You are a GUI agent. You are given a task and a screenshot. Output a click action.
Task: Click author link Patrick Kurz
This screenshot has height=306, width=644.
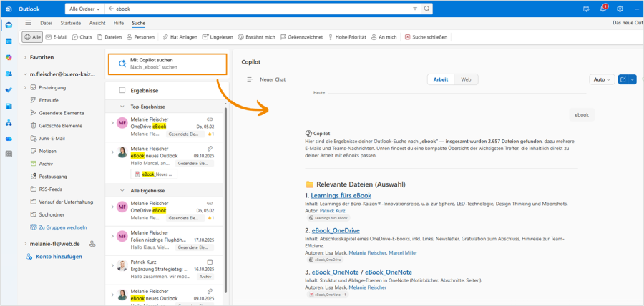(332, 210)
